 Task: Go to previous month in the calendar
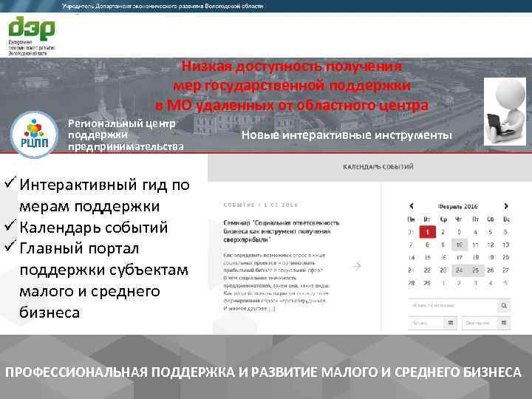click(412, 206)
